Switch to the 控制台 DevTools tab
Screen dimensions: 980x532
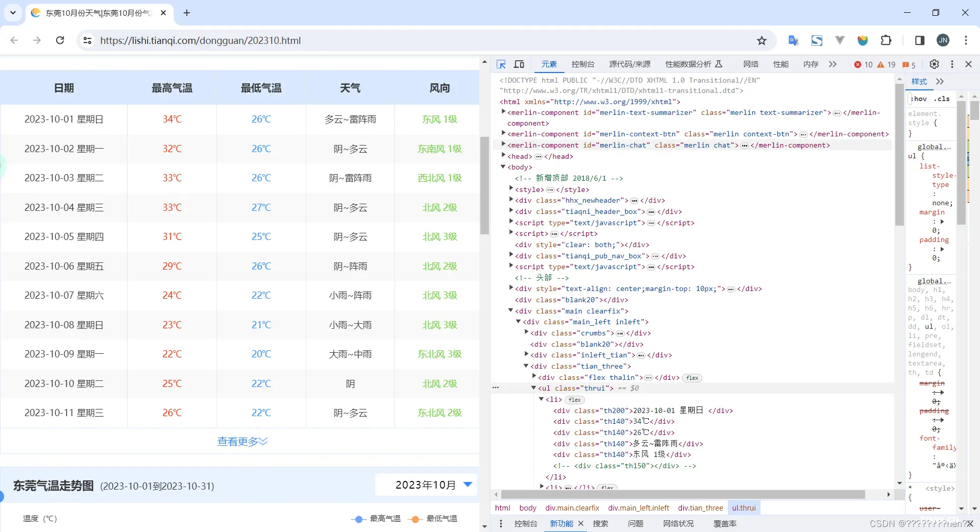tap(583, 64)
